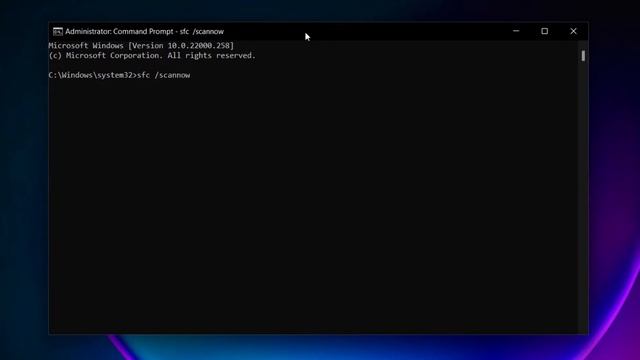Open the Command Prompt system menu icon
The height and width of the screenshot is (360, 640).
(58, 31)
